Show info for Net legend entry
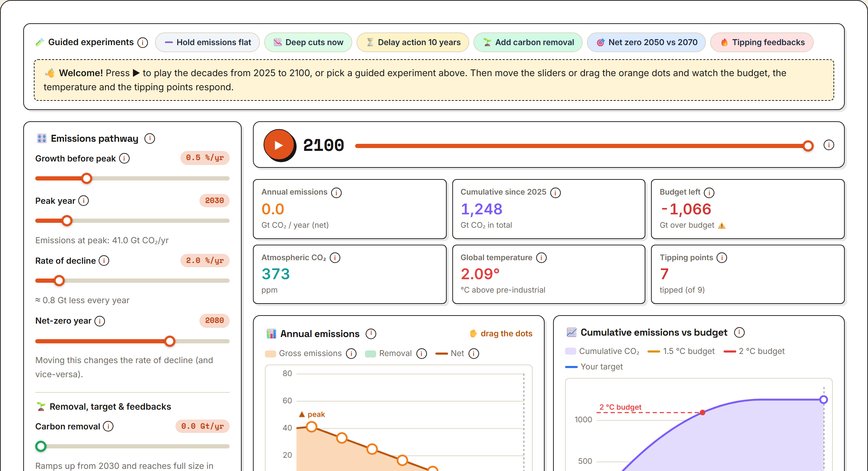This screenshot has height=471, width=868. tap(474, 353)
